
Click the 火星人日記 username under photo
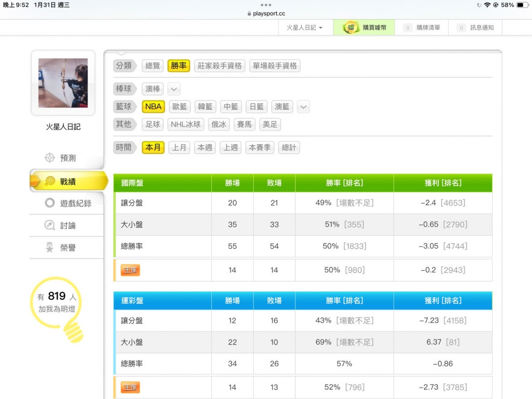pyautogui.click(x=63, y=127)
